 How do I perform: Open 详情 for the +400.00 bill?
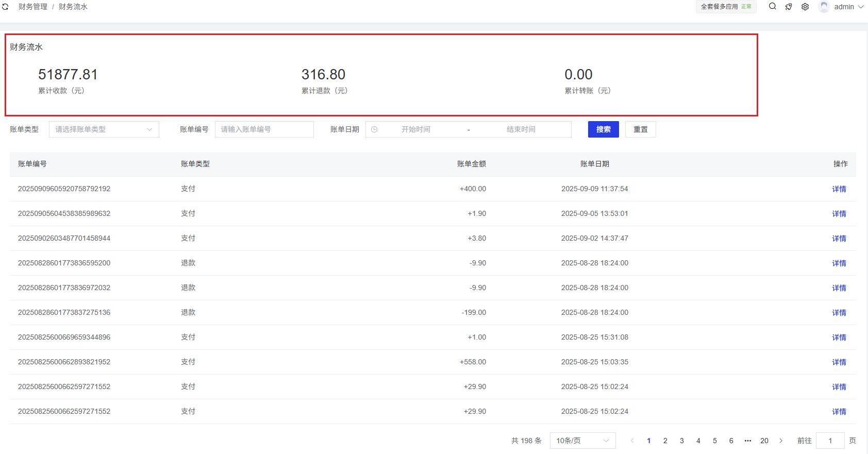[x=839, y=189]
